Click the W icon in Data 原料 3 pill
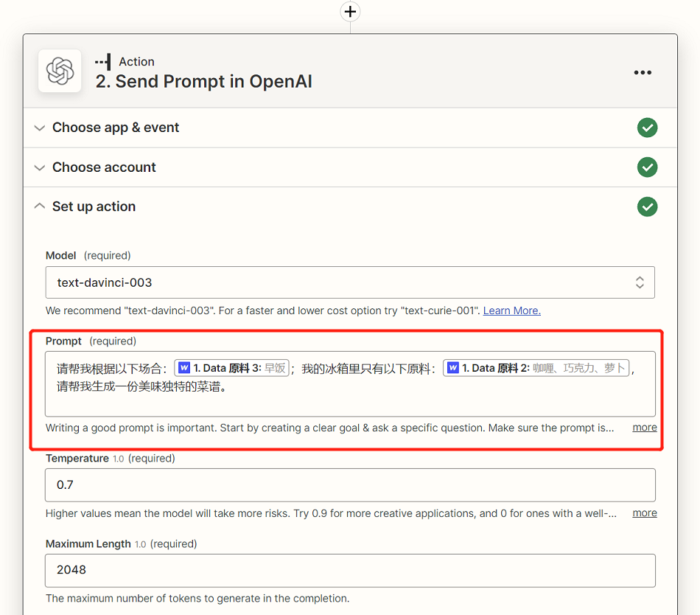This screenshot has width=700, height=615. [184, 367]
